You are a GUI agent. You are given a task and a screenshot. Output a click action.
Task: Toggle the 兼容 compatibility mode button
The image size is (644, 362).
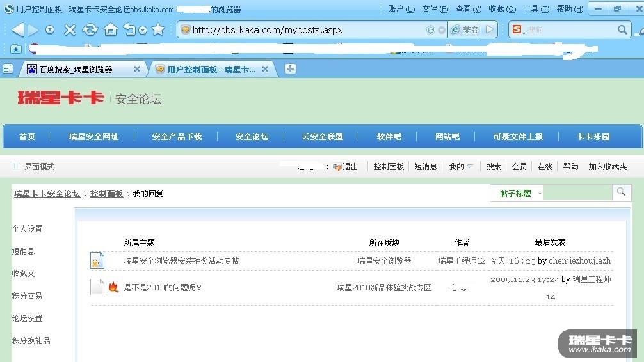point(465,30)
